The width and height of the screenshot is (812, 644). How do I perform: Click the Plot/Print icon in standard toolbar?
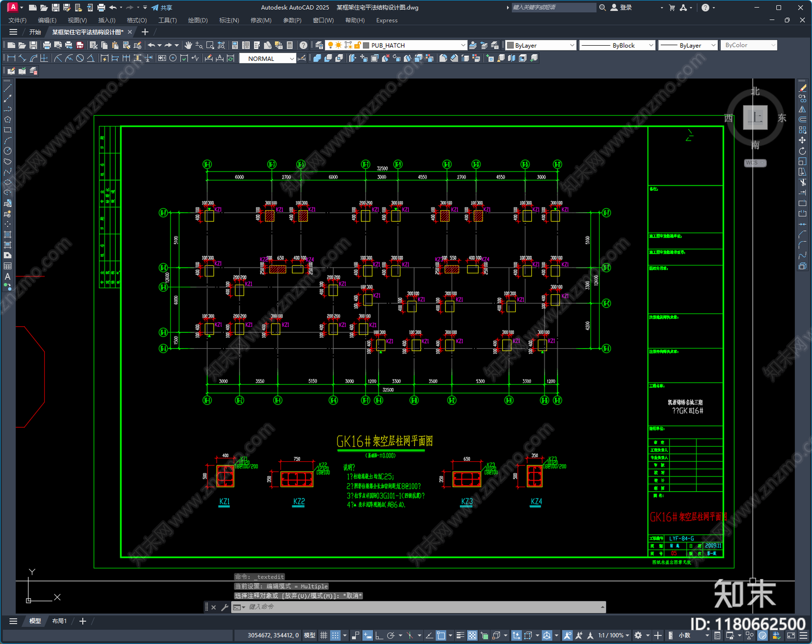click(47, 45)
